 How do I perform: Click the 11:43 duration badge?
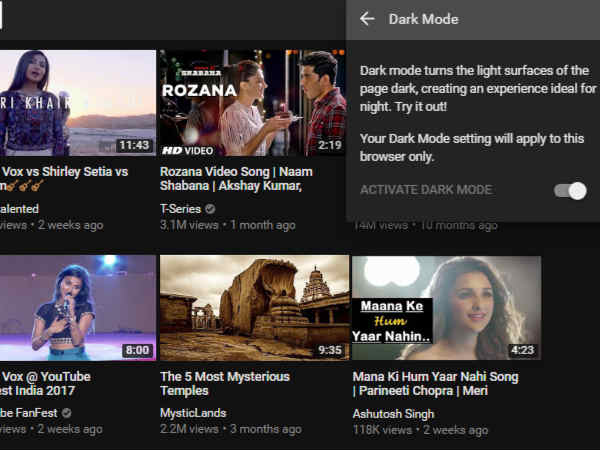(x=133, y=145)
